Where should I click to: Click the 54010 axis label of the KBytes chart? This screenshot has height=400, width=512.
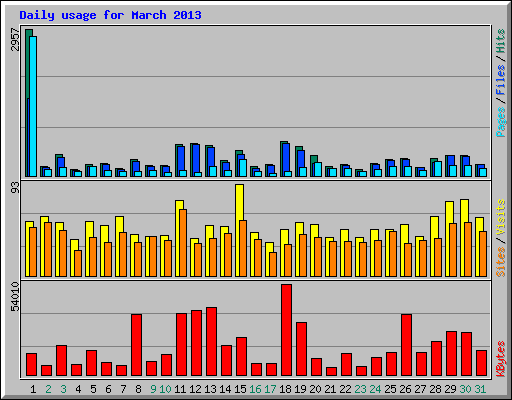pos(15,297)
